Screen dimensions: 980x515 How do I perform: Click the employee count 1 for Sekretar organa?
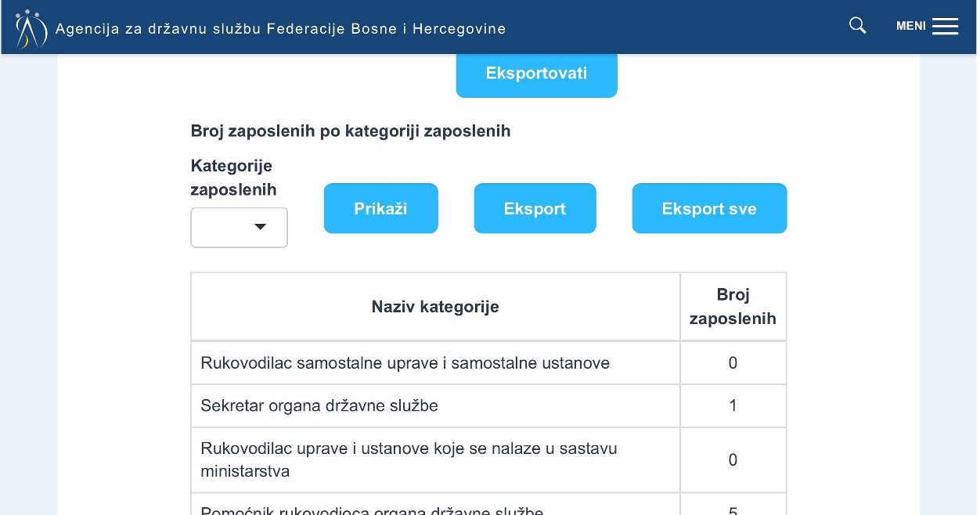(x=733, y=406)
